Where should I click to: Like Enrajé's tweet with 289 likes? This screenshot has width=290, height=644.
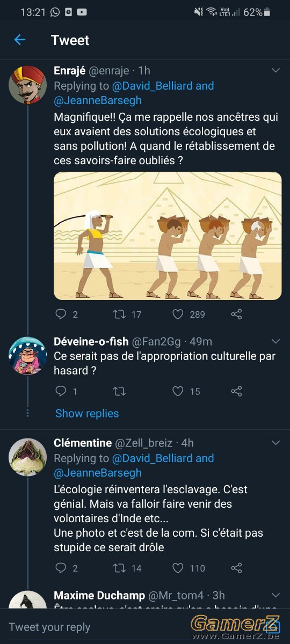click(x=178, y=314)
